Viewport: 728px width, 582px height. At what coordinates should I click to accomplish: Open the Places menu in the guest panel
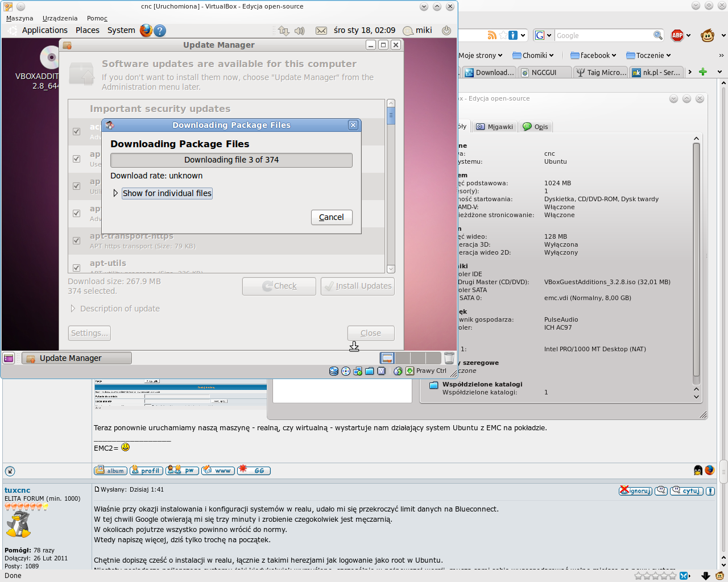pos(88,31)
